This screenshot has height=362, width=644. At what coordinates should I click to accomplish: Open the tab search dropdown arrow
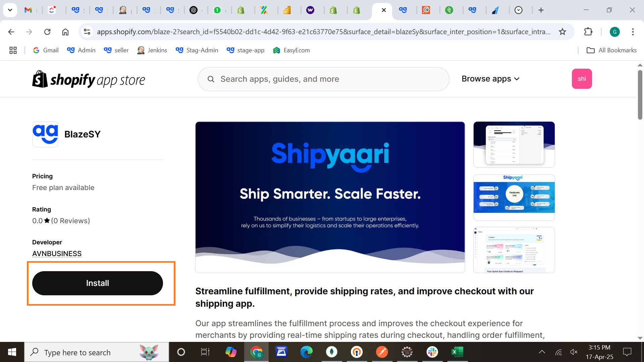coord(10,10)
